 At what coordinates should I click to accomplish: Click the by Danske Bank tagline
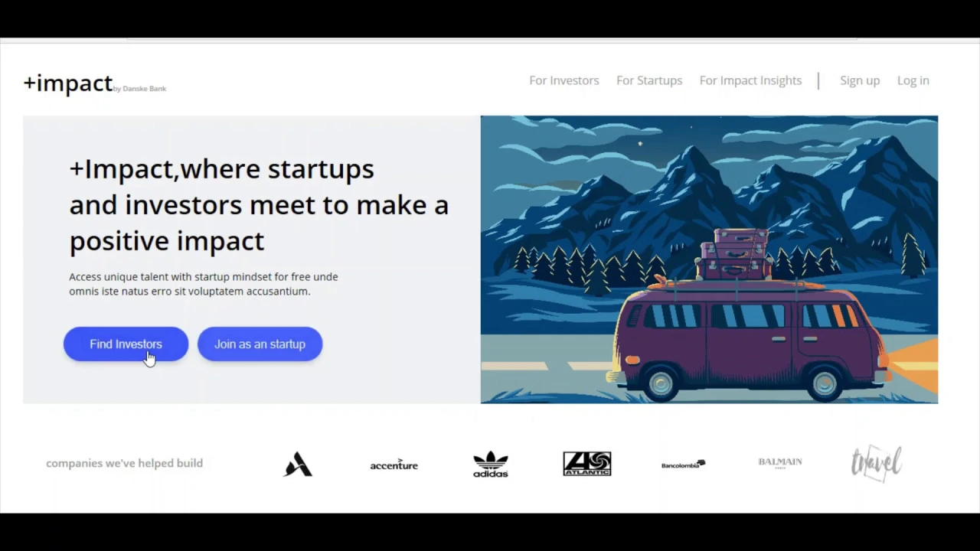(x=139, y=89)
